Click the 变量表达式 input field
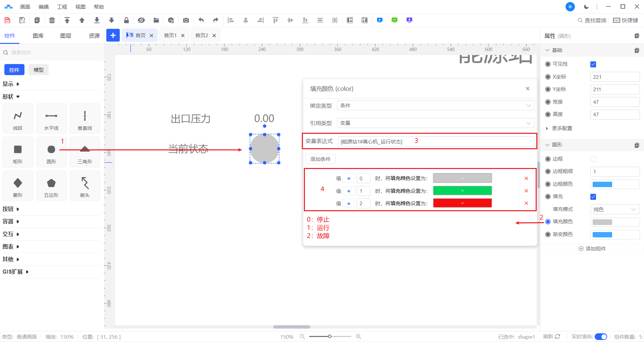This screenshot has width=644, height=342. (x=435, y=141)
